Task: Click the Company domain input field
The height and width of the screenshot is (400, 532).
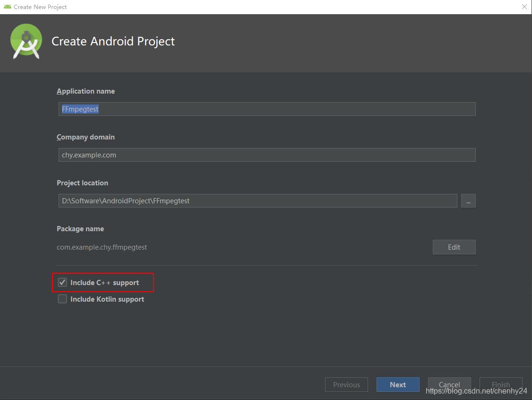Action: tap(267, 155)
